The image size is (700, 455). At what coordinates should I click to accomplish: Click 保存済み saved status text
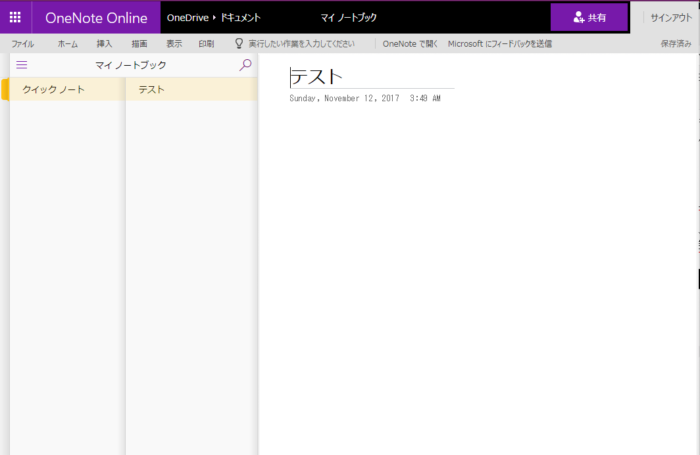[x=676, y=44]
